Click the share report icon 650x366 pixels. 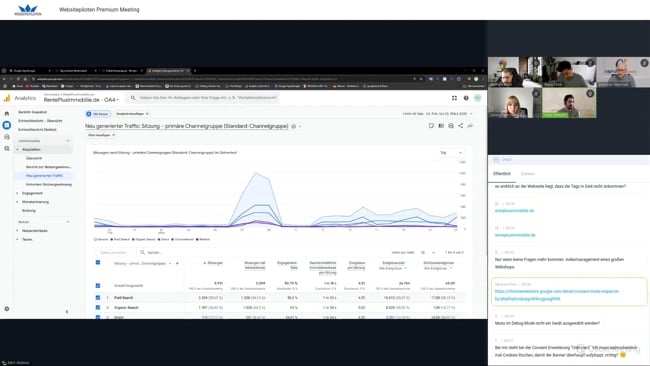tap(460, 126)
